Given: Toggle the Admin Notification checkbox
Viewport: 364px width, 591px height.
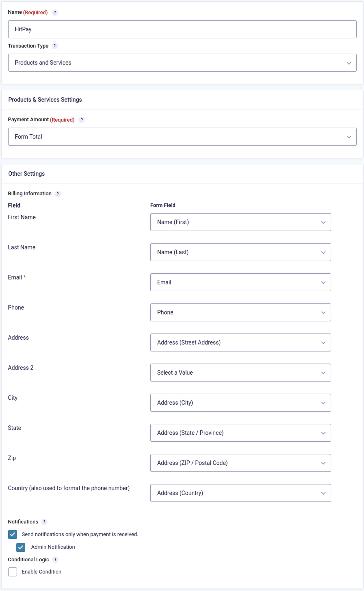Looking at the screenshot, I should tap(21, 547).
